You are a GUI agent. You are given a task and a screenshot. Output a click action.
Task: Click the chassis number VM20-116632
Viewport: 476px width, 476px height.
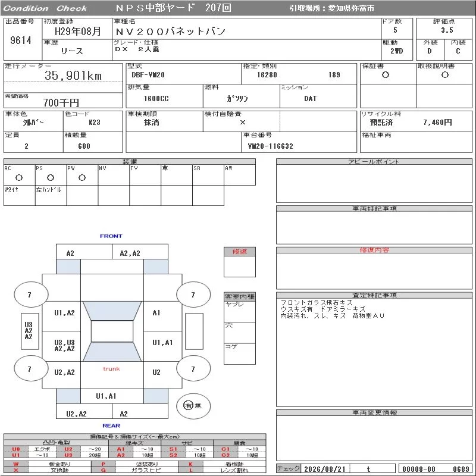click(x=271, y=146)
